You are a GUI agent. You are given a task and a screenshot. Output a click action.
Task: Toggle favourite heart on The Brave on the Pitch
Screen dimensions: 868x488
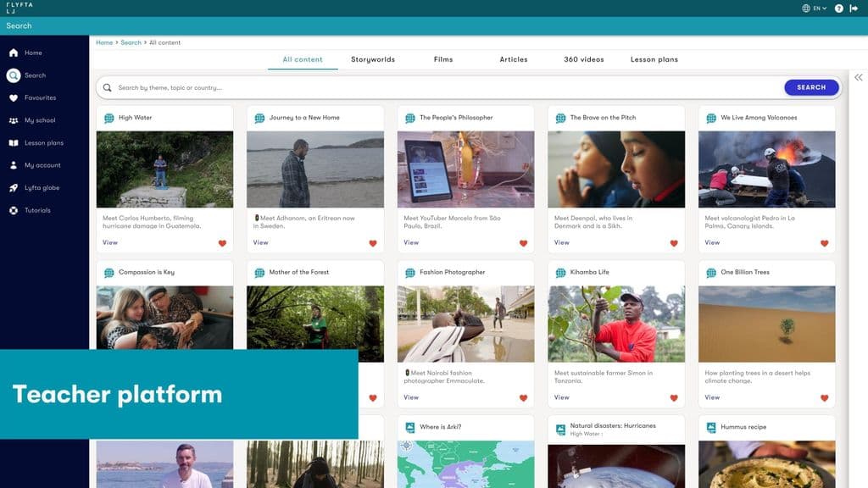tap(674, 243)
